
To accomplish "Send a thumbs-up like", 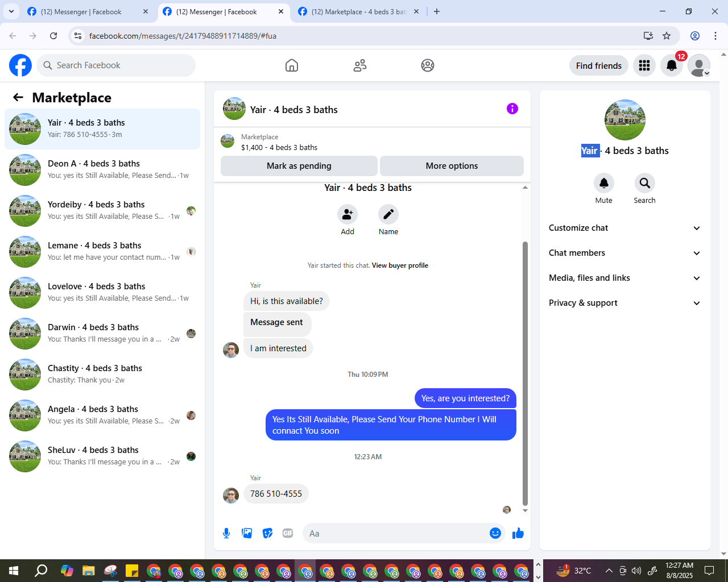I will [518, 533].
